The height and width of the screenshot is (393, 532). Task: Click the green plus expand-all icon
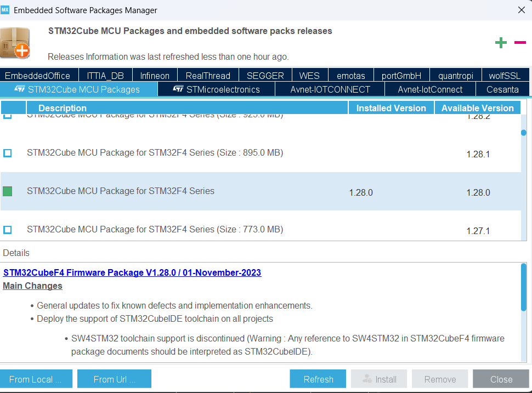click(x=501, y=43)
